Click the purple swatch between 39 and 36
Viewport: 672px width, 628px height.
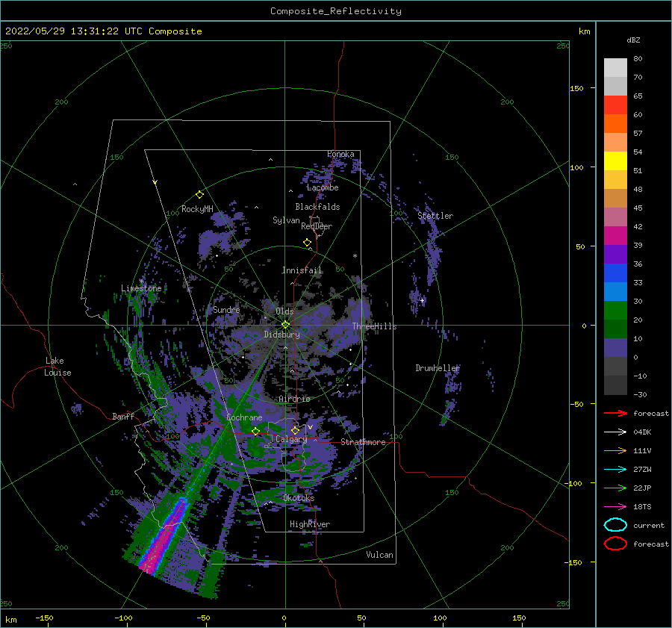(615, 254)
